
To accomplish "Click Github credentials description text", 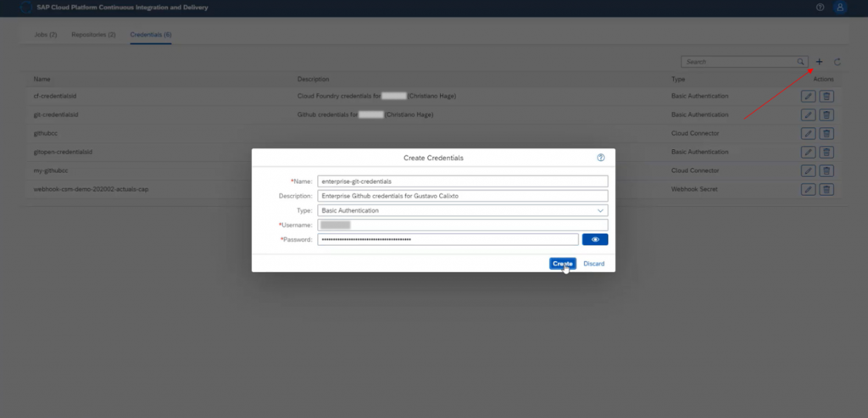I will click(x=365, y=114).
